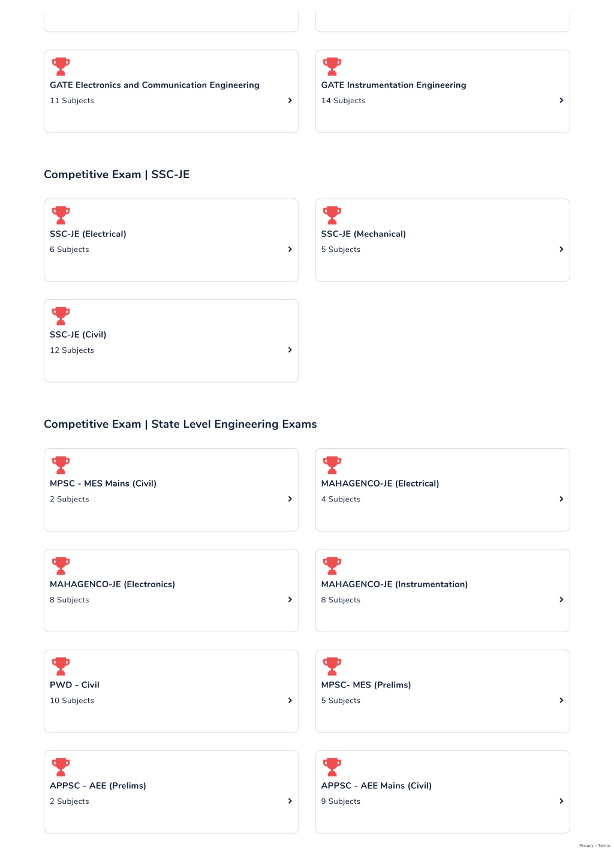Open SSC-JE (Civil) 12 Subjects text

(x=72, y=350)
